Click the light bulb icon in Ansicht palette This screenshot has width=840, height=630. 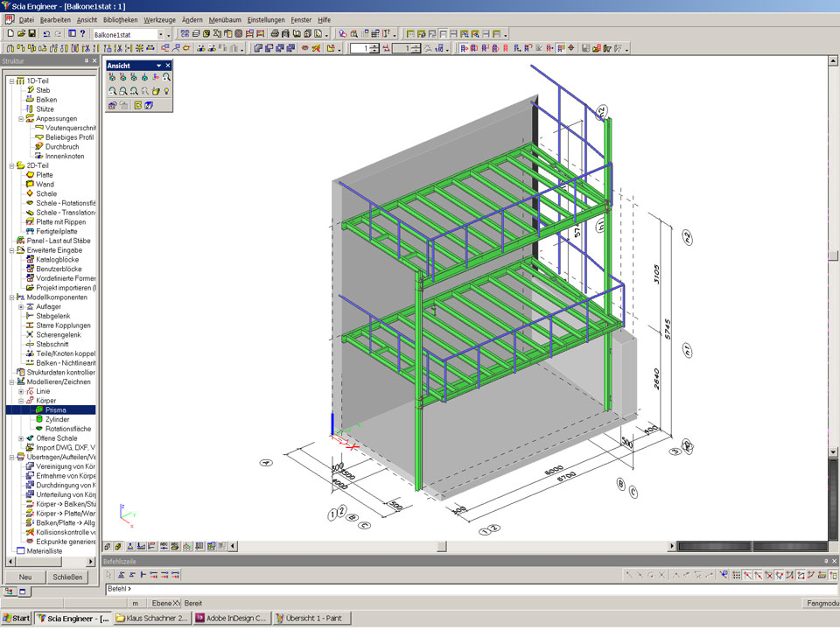[165, 91]
